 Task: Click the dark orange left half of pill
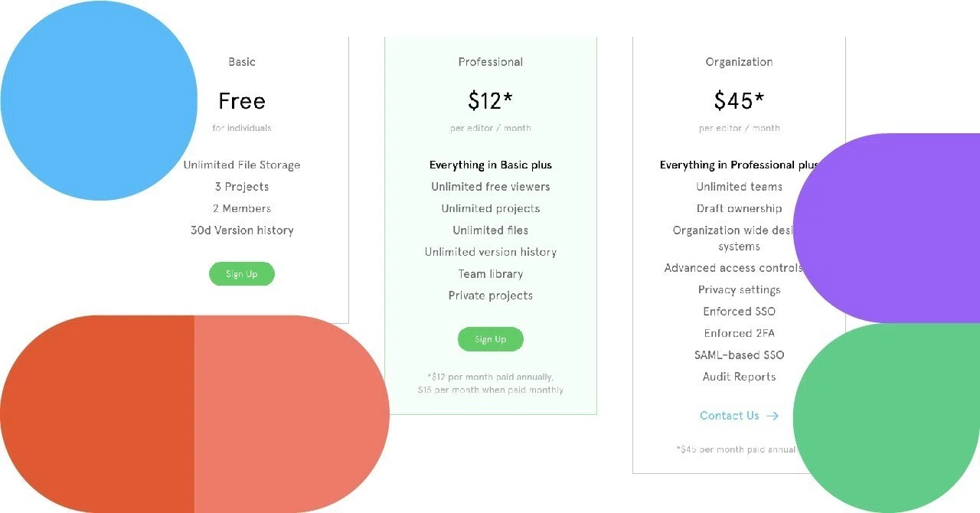pyautogui.click(x=97, y=414)
